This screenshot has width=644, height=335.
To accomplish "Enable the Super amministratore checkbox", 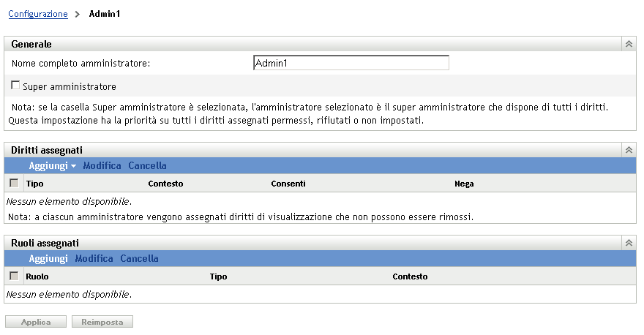I will click(15, 86).
